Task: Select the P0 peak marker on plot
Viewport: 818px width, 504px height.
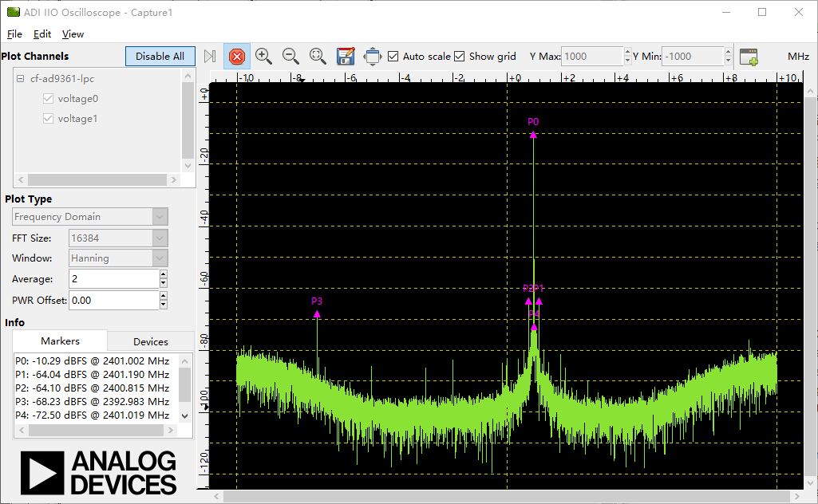Action: [x=533, y=135]
